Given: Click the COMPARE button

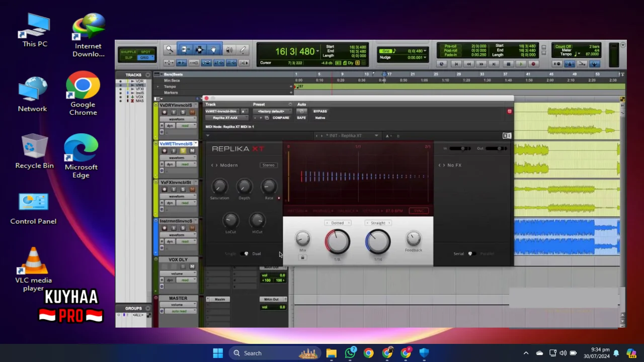Looking at the screenshot, I should 281,118.
